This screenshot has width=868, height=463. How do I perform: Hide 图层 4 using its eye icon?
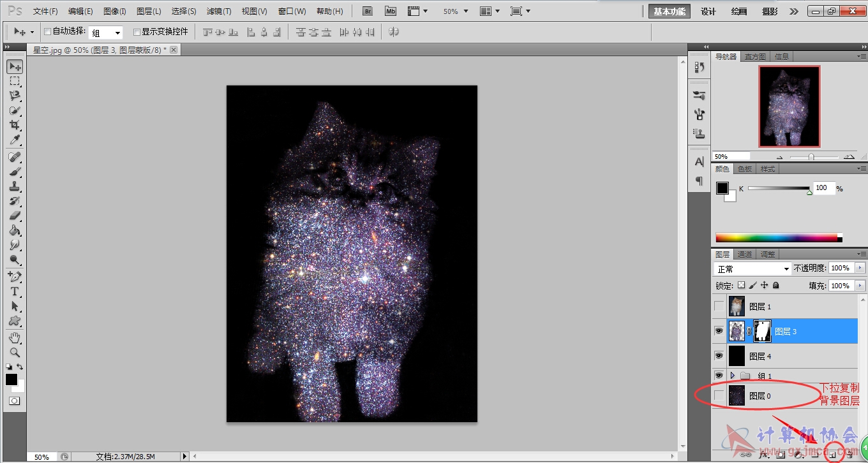(719, 355)
